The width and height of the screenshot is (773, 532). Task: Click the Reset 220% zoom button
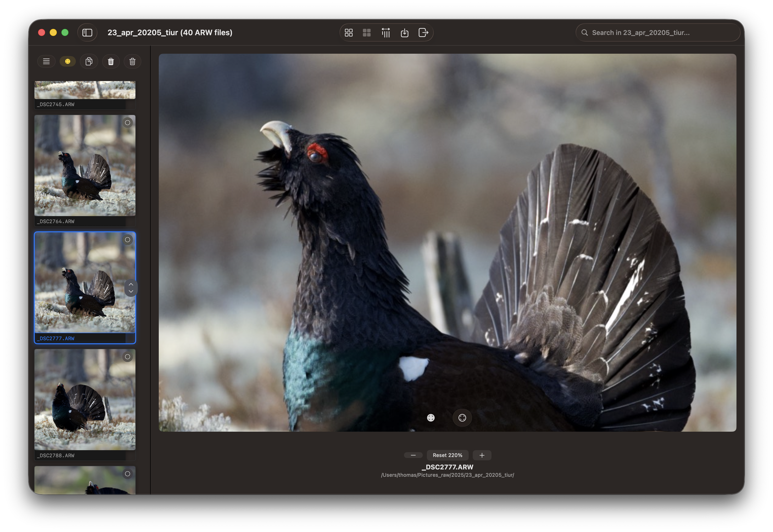(x=447, y=455)
